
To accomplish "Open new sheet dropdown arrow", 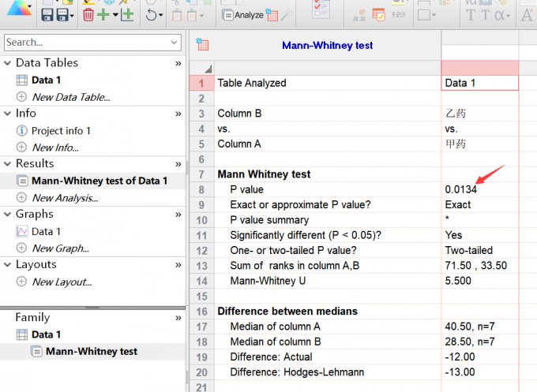I will click(115, 15).
